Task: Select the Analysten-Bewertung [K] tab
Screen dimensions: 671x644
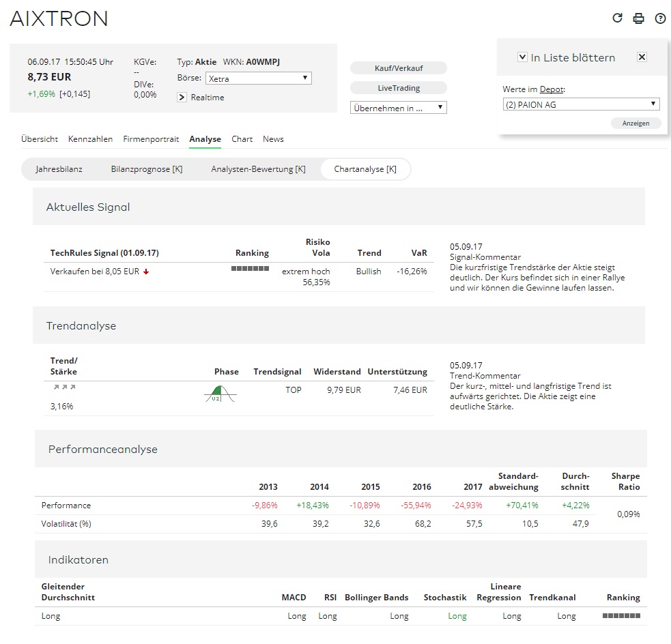Action: click(258, 169)
